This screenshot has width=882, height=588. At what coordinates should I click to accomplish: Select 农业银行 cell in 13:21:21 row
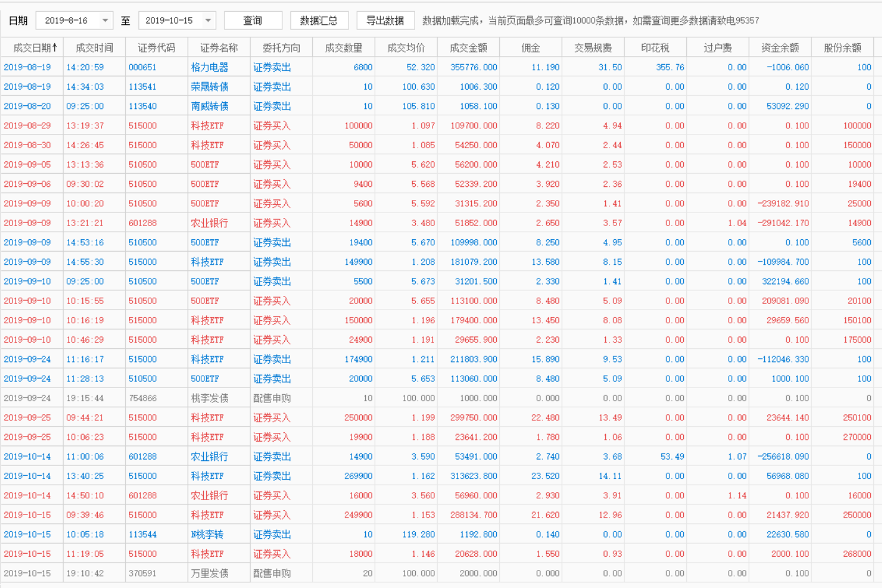coord(209,223)
